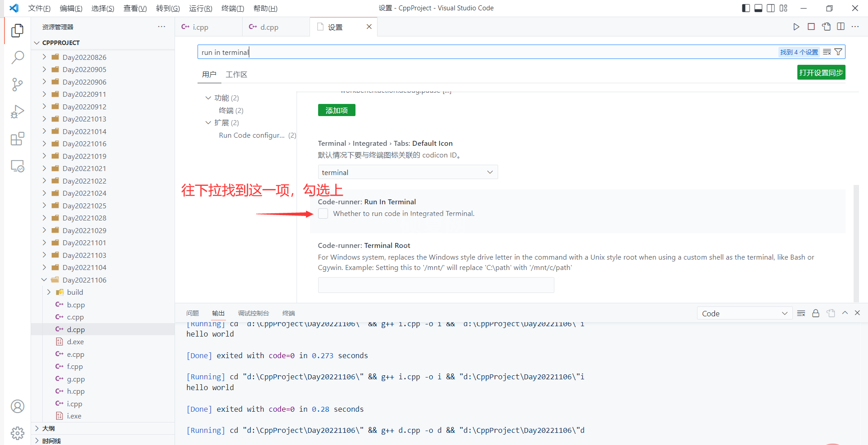The width and height of the screenshot is (868, 445).
Task: Open the 帮助(H) menu
Action: click(x=265, y=8)
